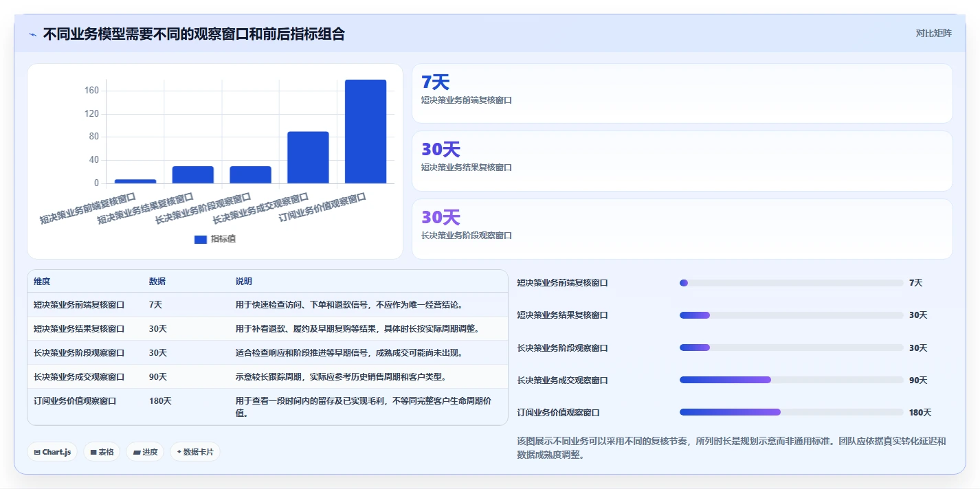980x489 pixels.
Task: Click the table description starting 适合检查响应
Action: (x=349, y=353)
